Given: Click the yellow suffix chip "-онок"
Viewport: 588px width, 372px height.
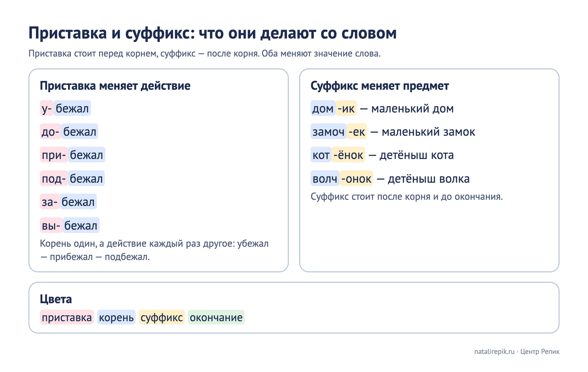Looking at the screenshot, I should click(356, 179).
